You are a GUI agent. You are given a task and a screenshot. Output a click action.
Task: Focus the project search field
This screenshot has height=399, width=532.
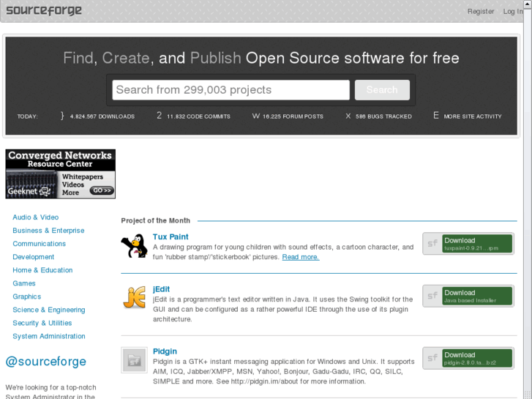(x=231, y=90)
